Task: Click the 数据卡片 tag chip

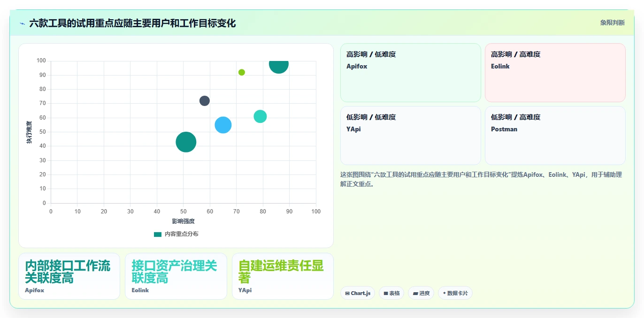Action: coord(455,293)
